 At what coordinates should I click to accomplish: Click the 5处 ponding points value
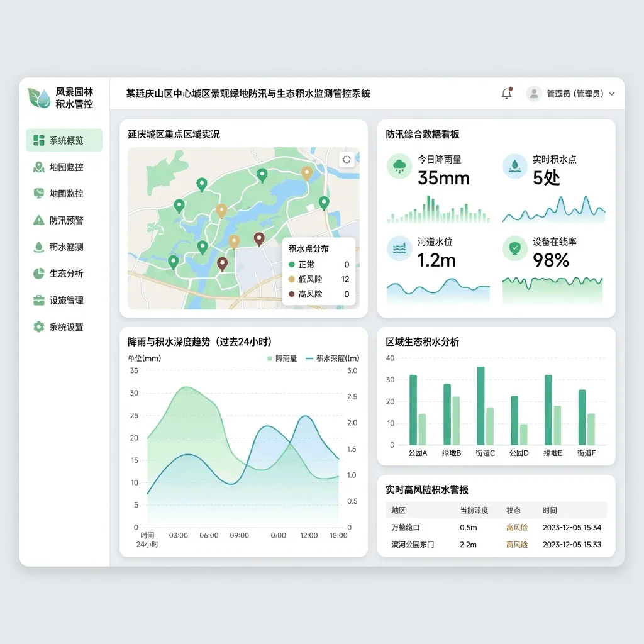(547, 178)
